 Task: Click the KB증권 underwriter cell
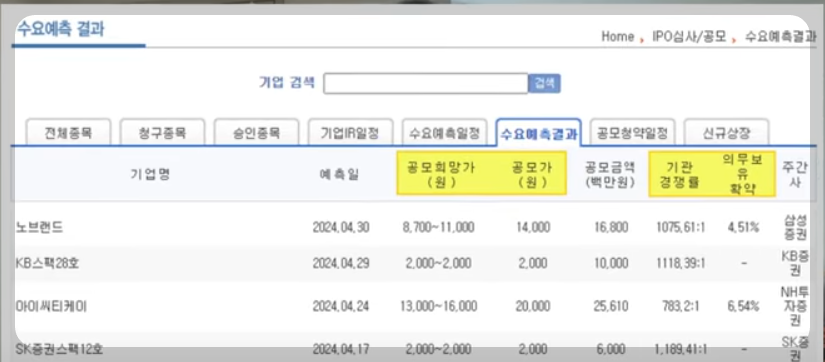click(x=795, y=263)
